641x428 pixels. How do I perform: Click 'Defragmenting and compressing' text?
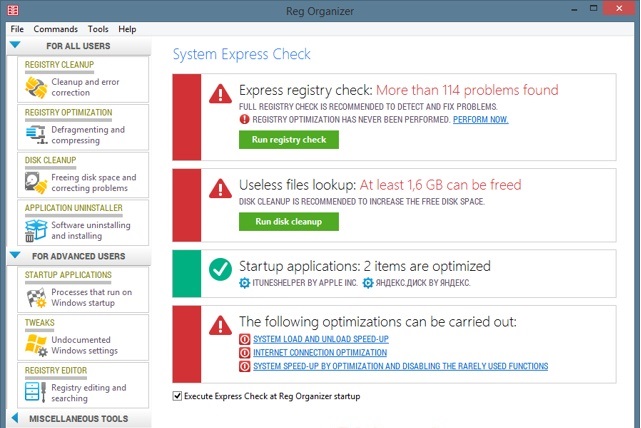click(x=88, y=135)
